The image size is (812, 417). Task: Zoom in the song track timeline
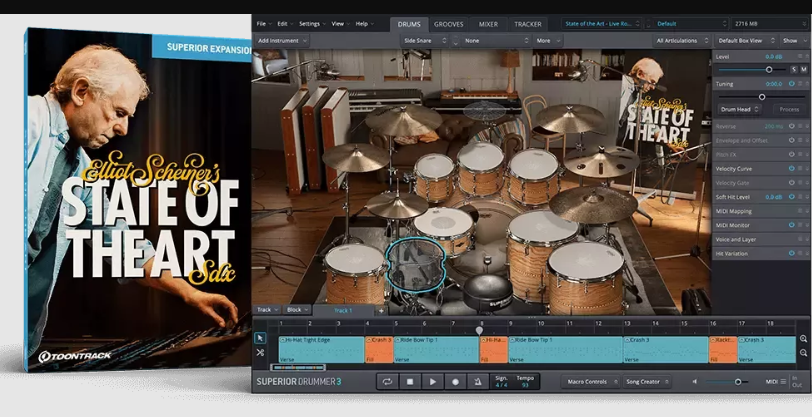[803, 339]
